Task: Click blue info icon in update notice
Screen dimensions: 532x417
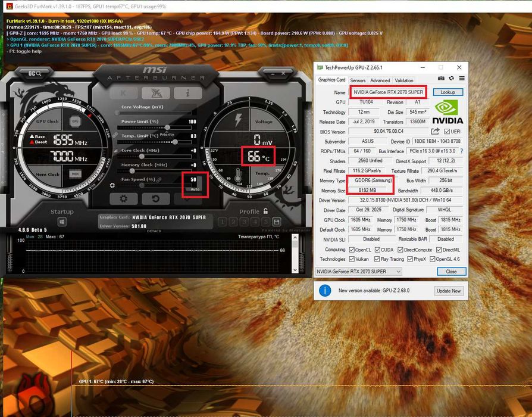Action: (x=325, y=291)
